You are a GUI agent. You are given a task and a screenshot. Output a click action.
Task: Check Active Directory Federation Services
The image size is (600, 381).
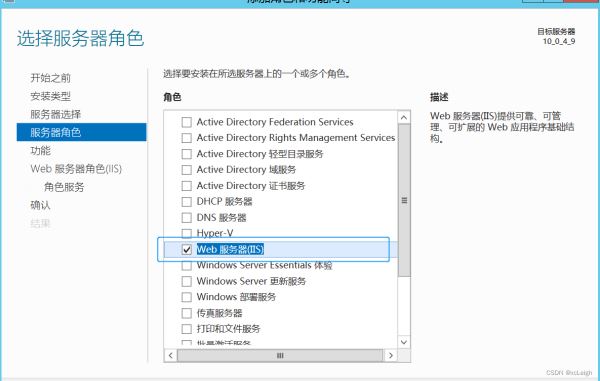186,122
